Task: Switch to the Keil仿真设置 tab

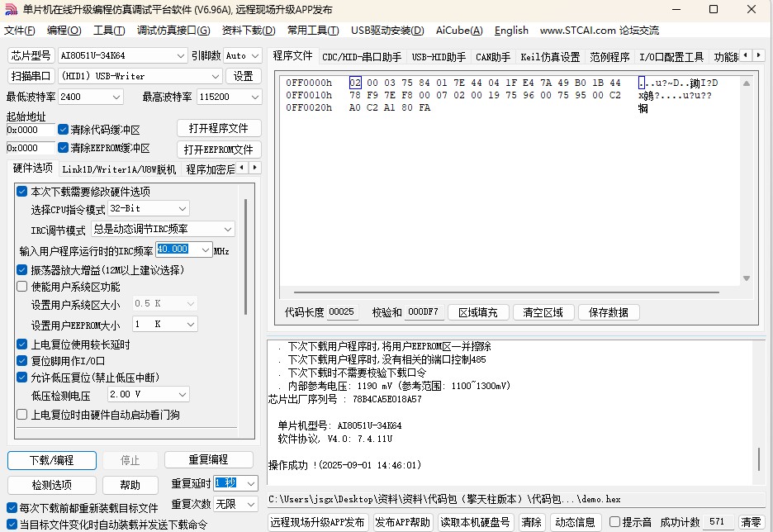Action: (x=550, y=57)
